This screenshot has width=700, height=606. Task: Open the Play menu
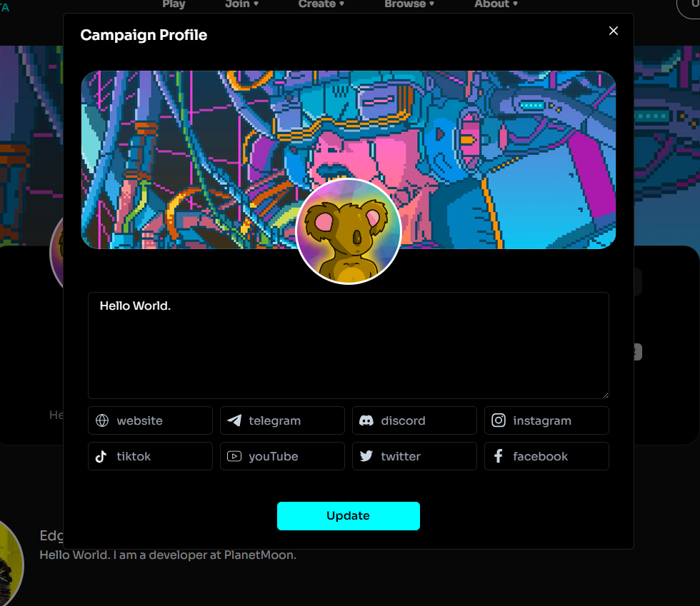click(x=174, y=4)
